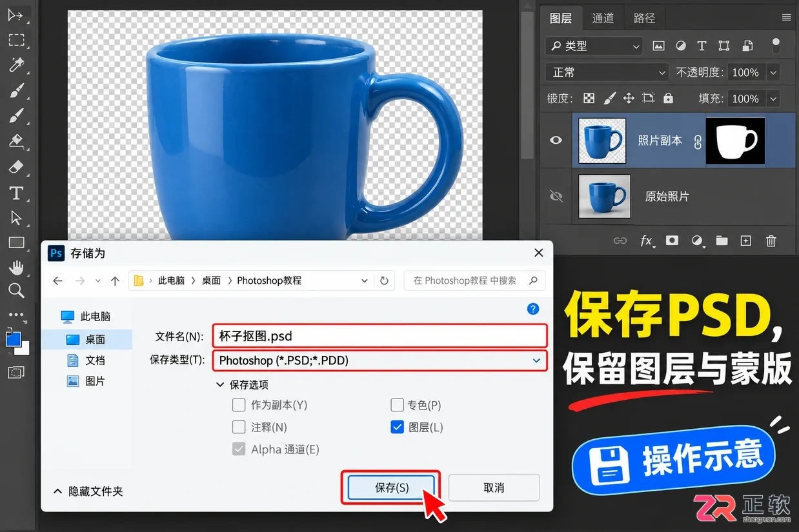Image resolution: width=799 pixels, height=532 pixels.
Task: Select 此电脑 in navigation pane
Action: tap(86, 317)
